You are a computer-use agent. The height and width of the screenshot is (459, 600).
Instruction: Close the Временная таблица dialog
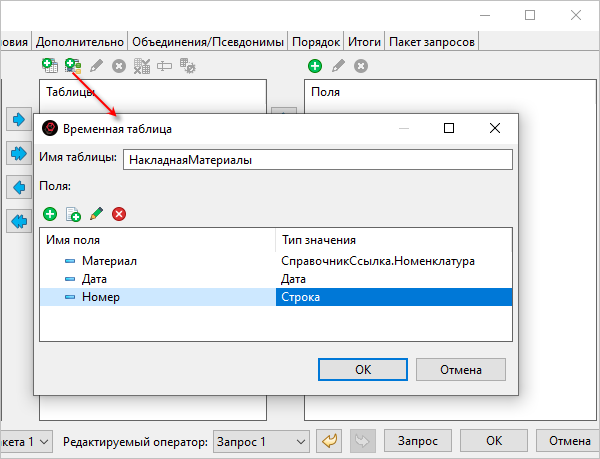point(495,128)
